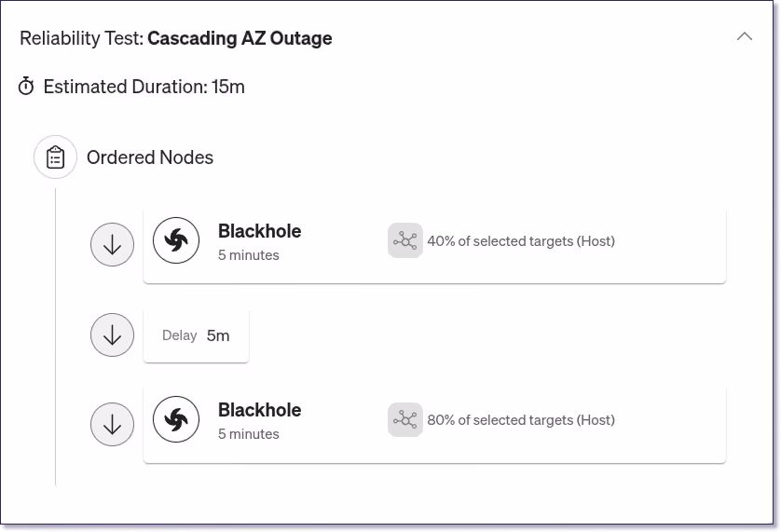Screen dimensions: 781x532
Task: Click "80% of selected targets (Host)" label
Action: [521, 420]
